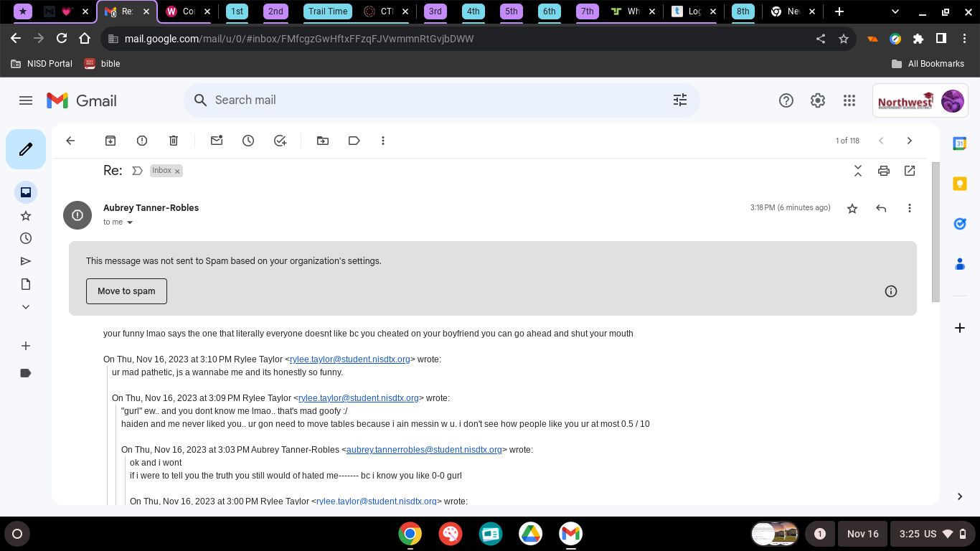
Task: Mark the email as unread
Action: coord(217,141)
